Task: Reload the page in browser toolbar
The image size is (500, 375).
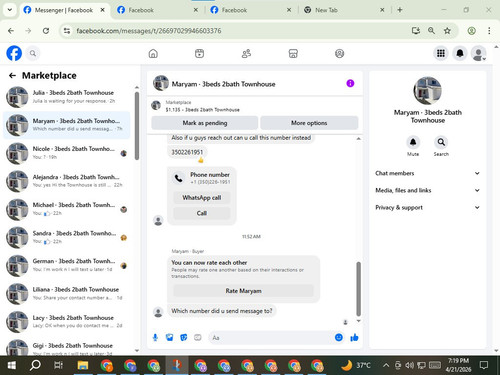Action: (x=46, y=31)
